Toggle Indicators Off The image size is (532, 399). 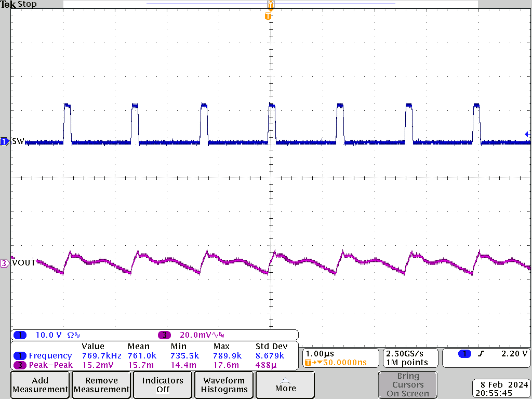click(x=162, y=384)
